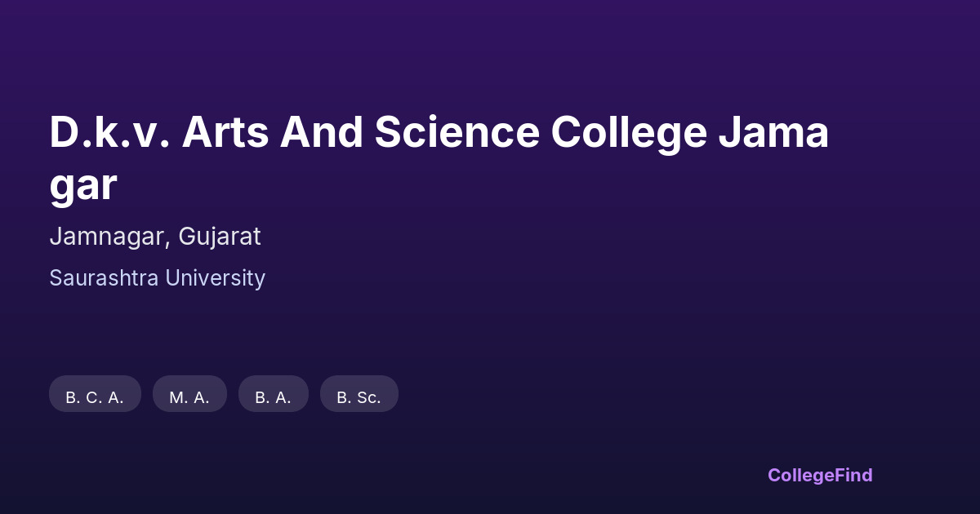Screen dimensions: 980x514
Task: Click the Jamnagar, Gujarat location line
Action: [x=155, y=237]
